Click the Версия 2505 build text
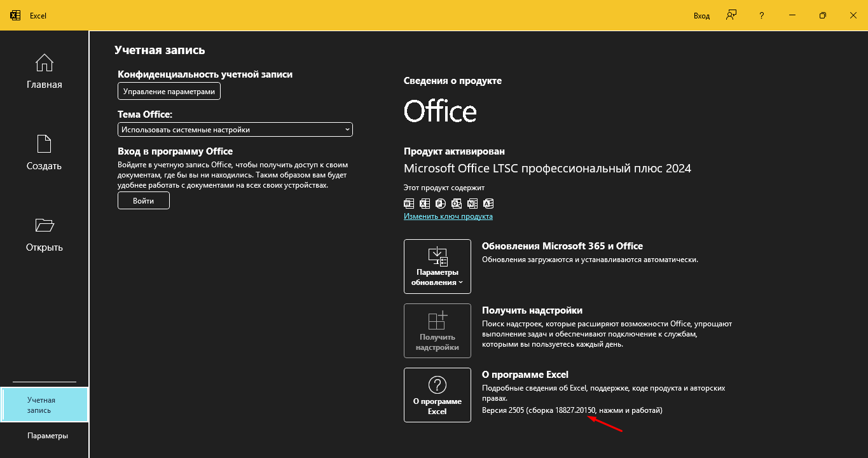Image resolution: width=868 pixels, height=458 pixels. [572, 410]
